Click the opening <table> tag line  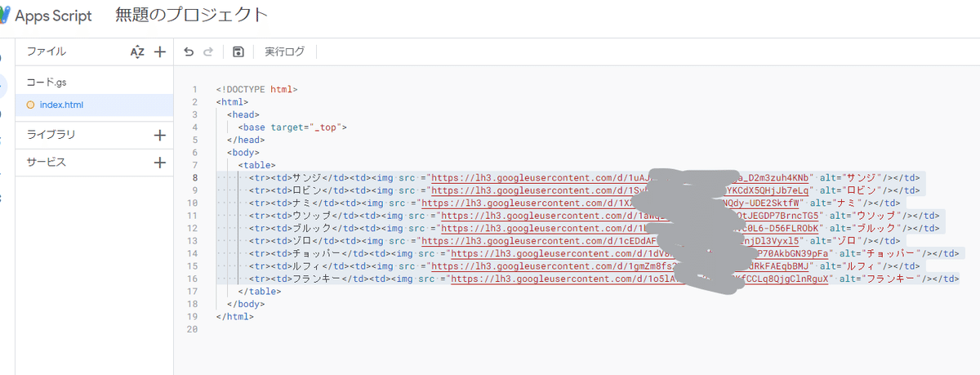[256, 165]
